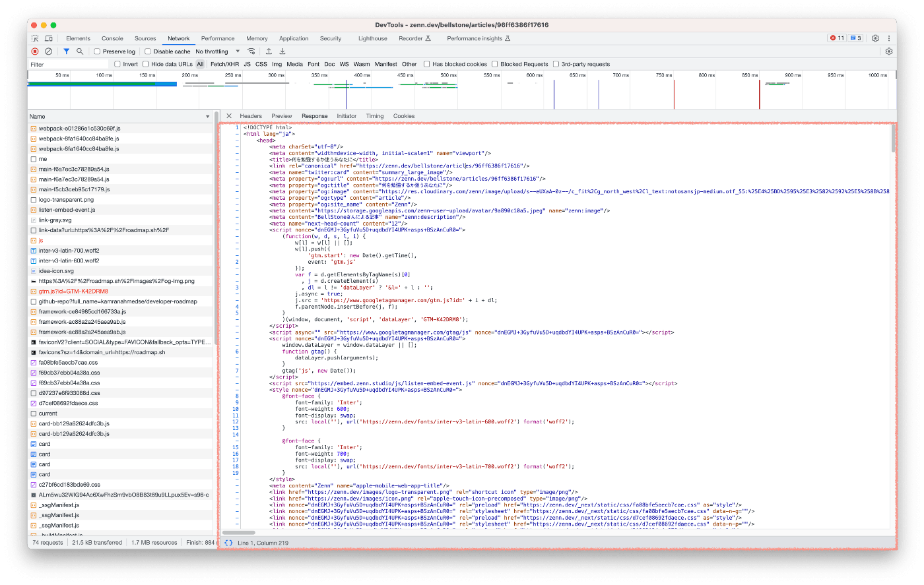Filter requests by JS type
924x585 pixels.
[247, 65]
